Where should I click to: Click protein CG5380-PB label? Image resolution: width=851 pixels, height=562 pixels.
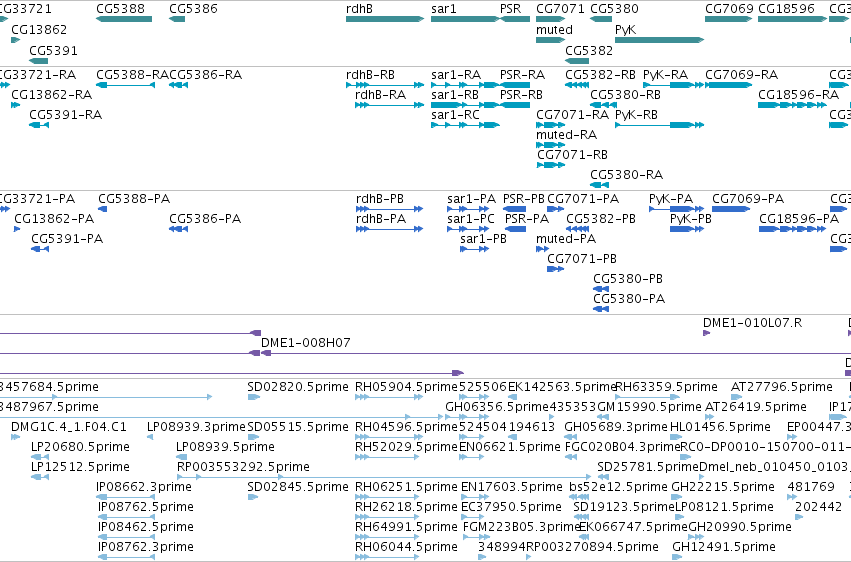point(628,279)
